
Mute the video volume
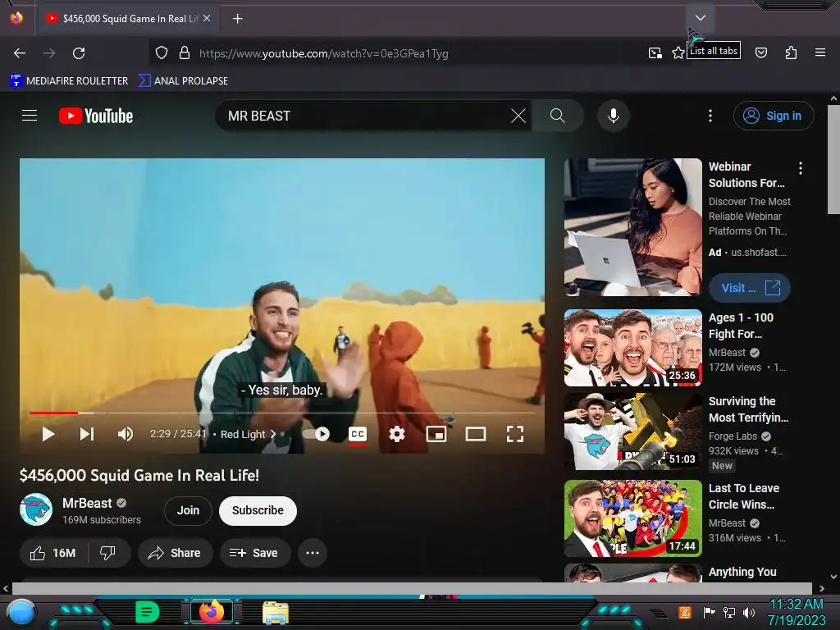click(125, 434)
